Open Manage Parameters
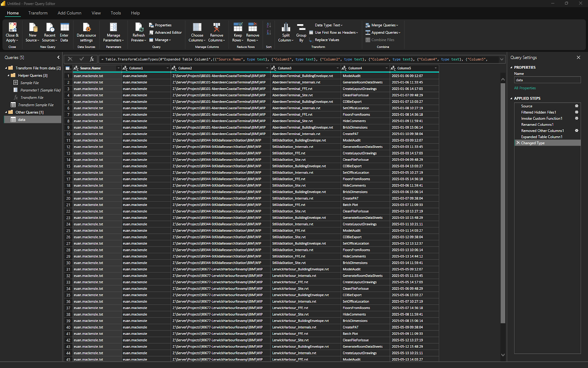The height and width of the screenshot is (368, 588). pos(113,32)
